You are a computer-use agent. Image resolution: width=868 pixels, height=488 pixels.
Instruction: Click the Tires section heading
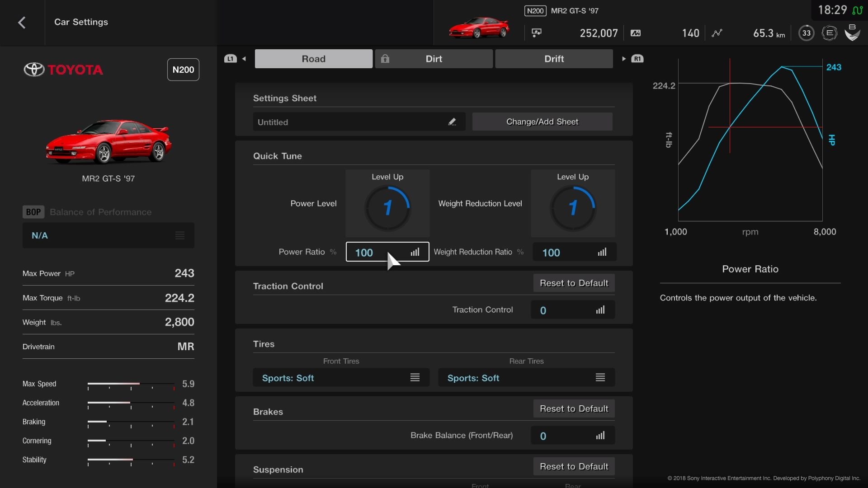[264, 344]
